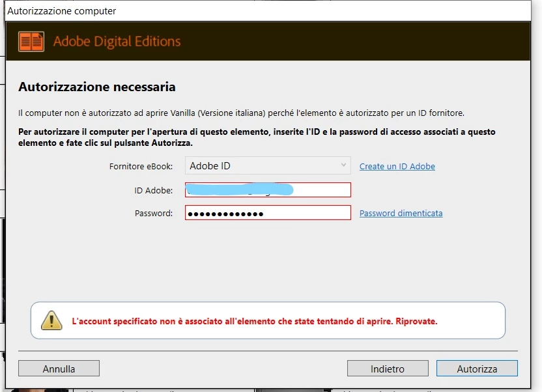Click the 'Password dimenticata' link
542x392 pixels.
point(401,213)
